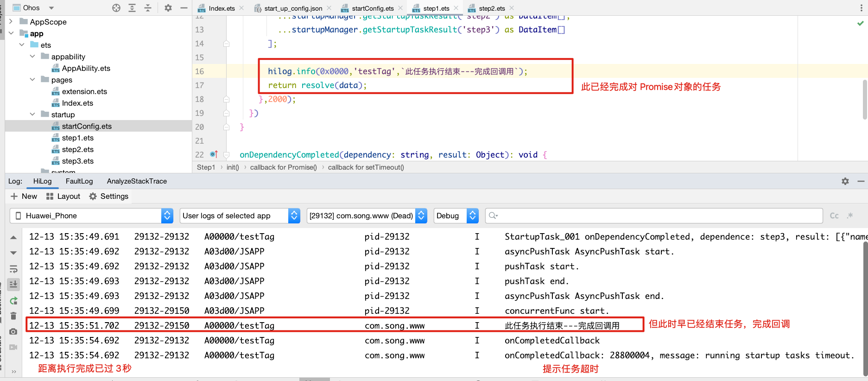Open the Log panel gear settings
Screen dimensions: 868x381
point(845,181)
